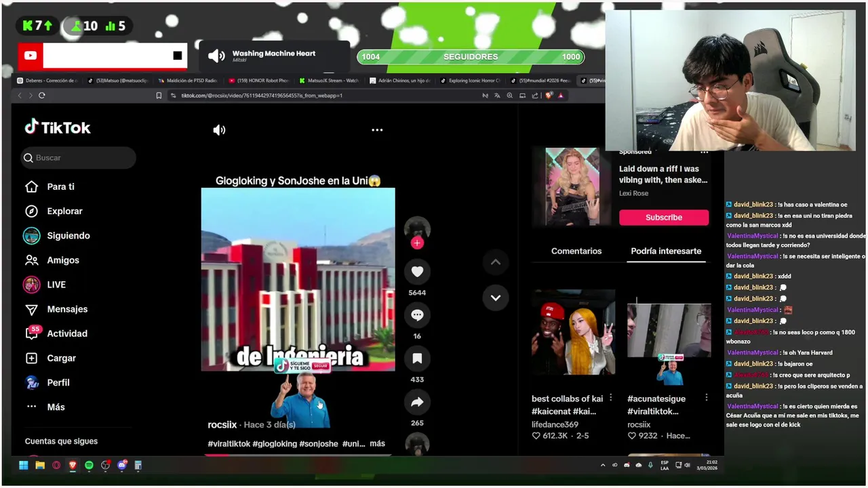Like the video with heart icon
Image resolution: width=868 pixels, height=488 pixels.
[x=417, y=272]
